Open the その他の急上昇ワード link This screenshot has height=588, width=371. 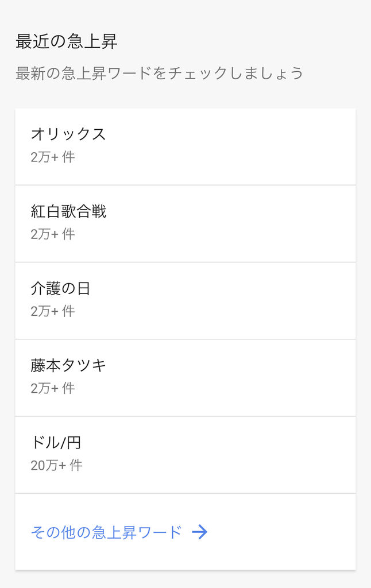(x=106, y=532)
